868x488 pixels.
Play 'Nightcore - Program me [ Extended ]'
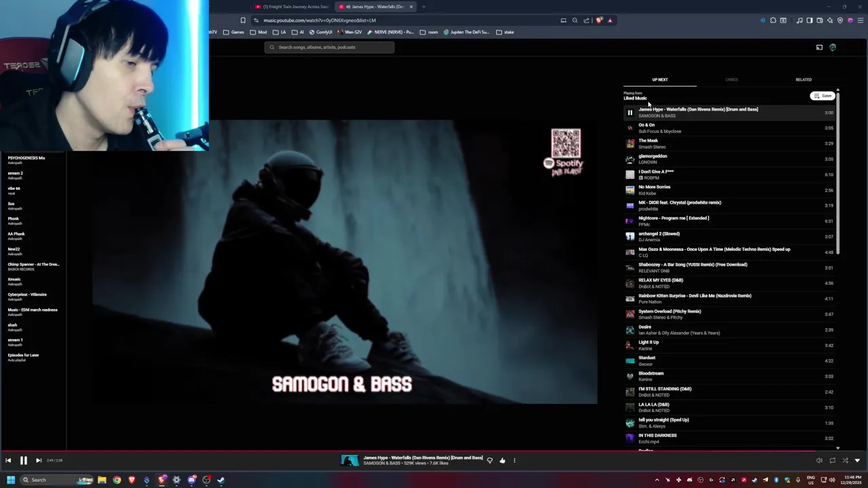(x=729, y=221)
